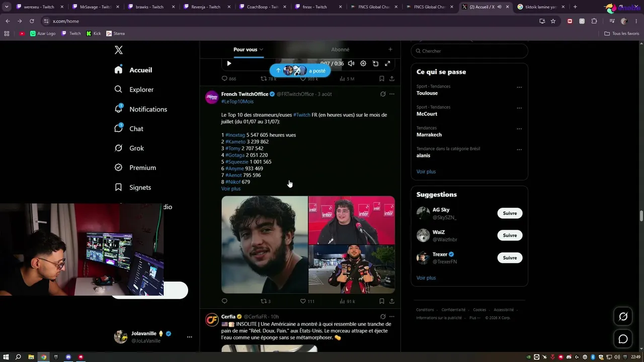Open Chat messages in sidebar
This screenshot has height=362, width=644.
(129, 129)
